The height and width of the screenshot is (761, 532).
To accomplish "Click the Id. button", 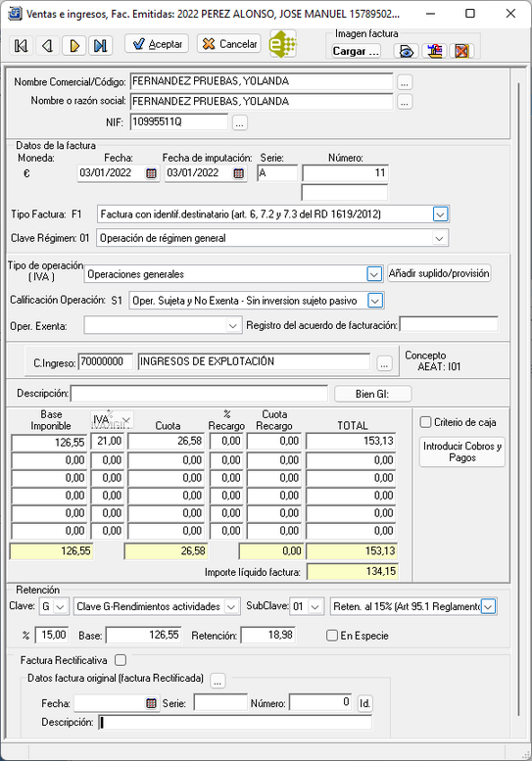I will pyautogui.click(x=364, y=703).
